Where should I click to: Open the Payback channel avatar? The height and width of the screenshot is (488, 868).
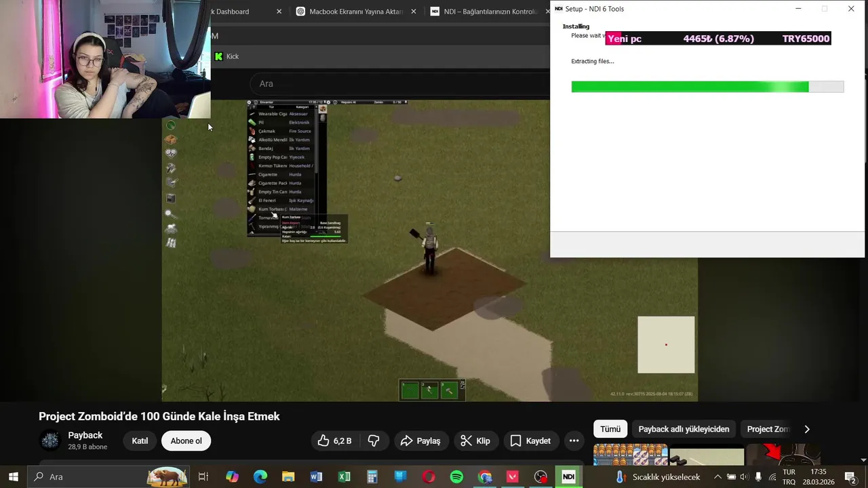[x=50, y=441]
